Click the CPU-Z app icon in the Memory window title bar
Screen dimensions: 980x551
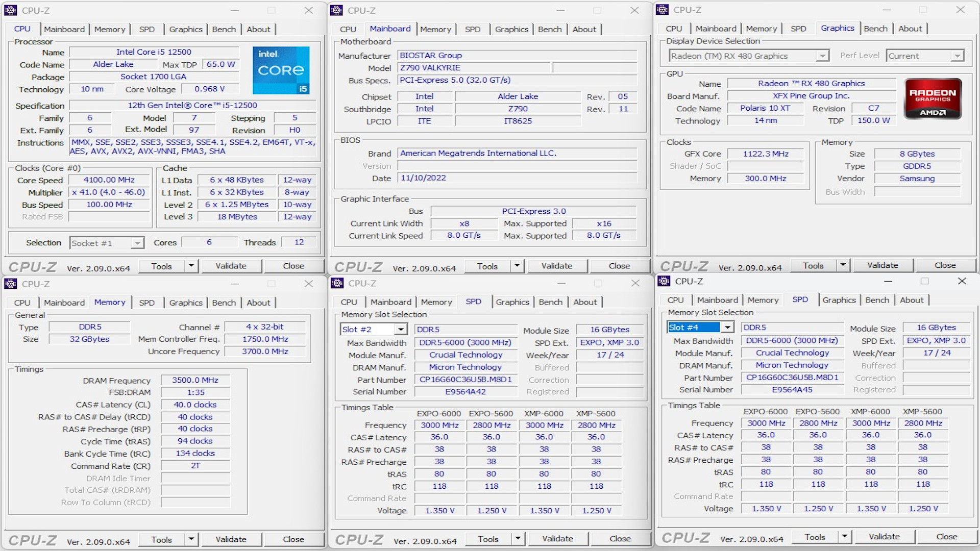(x=11, y=284)
